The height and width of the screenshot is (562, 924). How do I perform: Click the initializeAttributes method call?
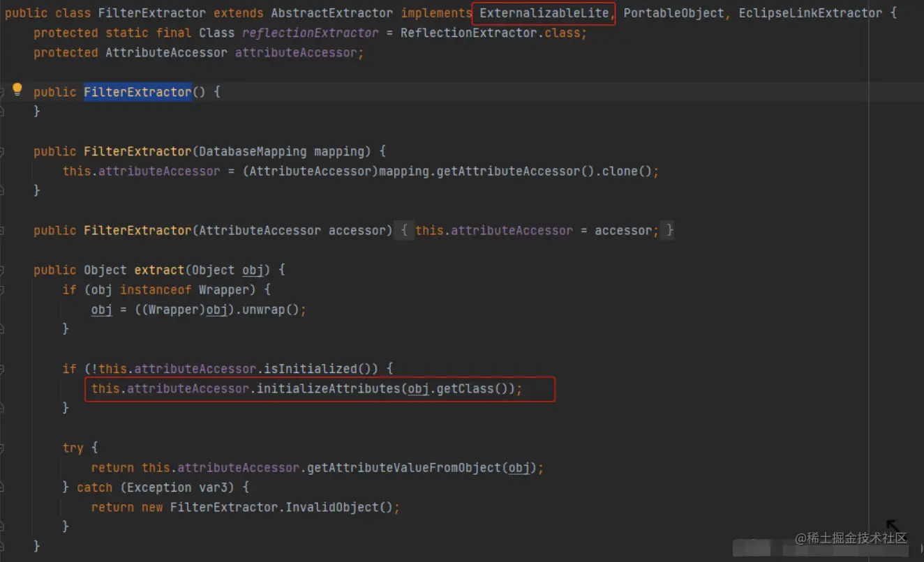point(329,388)
